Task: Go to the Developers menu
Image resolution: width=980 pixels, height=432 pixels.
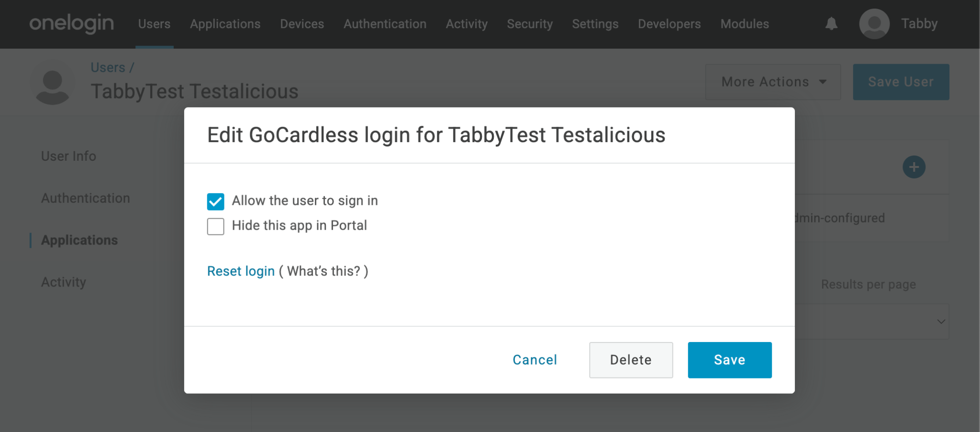Action: pyautogui.click(x=669, y=24)
